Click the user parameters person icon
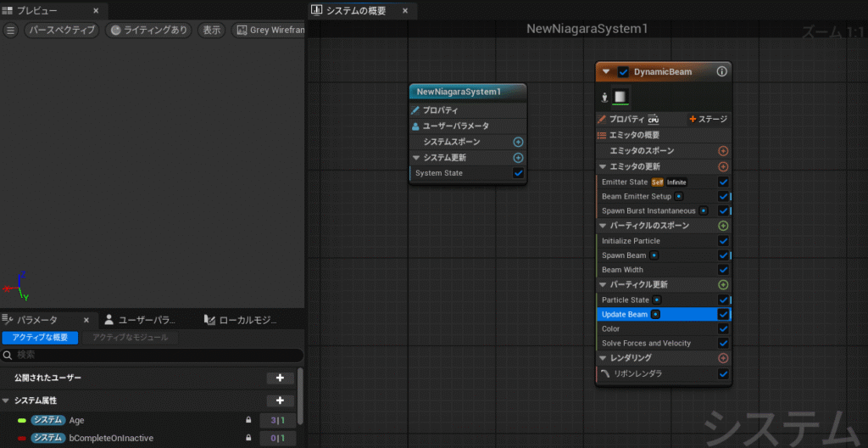The height and width of the screenshot is (448, 868). pos(415,126)
